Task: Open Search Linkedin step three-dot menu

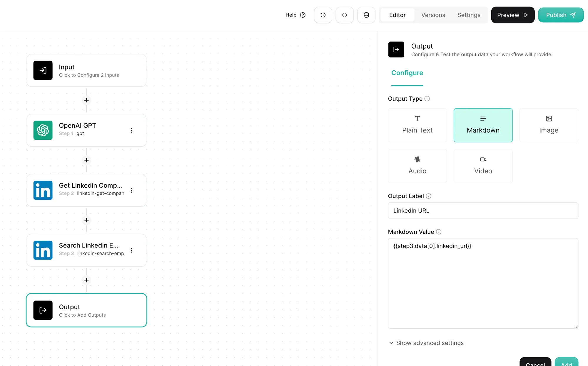Action: point(131,250)
